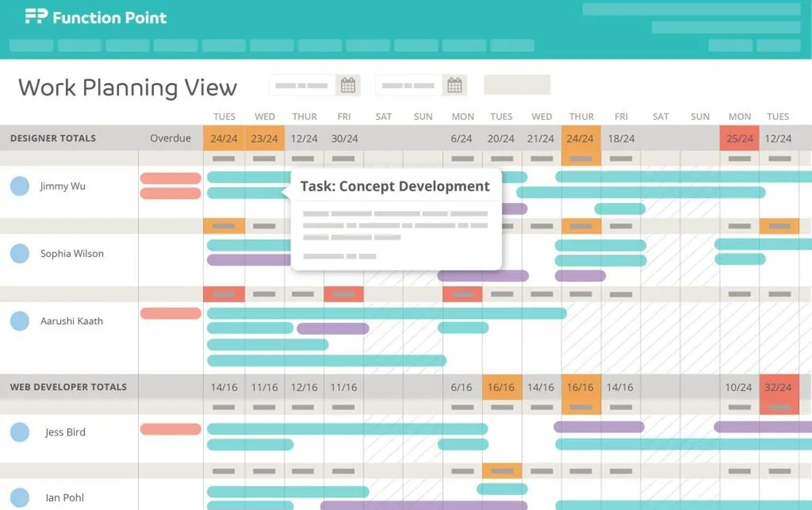This screenshot has width=812, height=510.
Task: Select the Jess Bird name
Action: coord(65,432)
